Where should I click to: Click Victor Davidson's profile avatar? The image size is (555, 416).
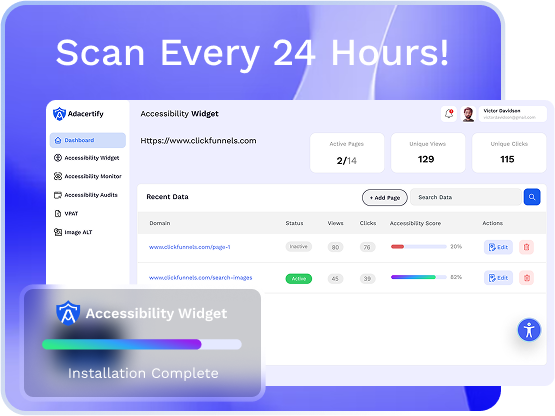[468, 114]
